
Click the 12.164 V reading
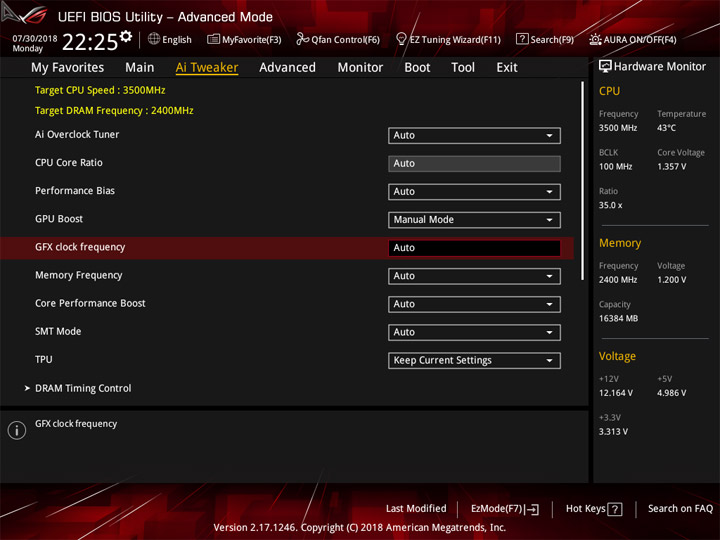tap(615, 393)
